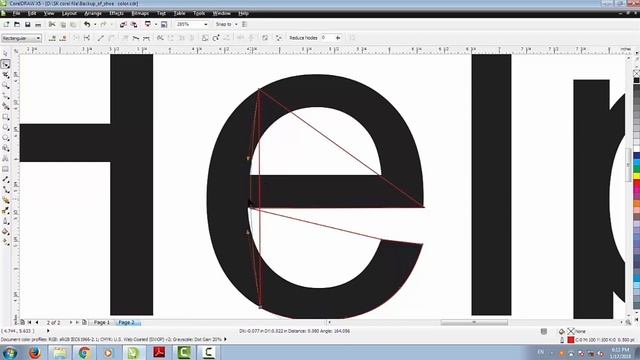Click the horizontal scrollbar thumb

coord(474,322)
